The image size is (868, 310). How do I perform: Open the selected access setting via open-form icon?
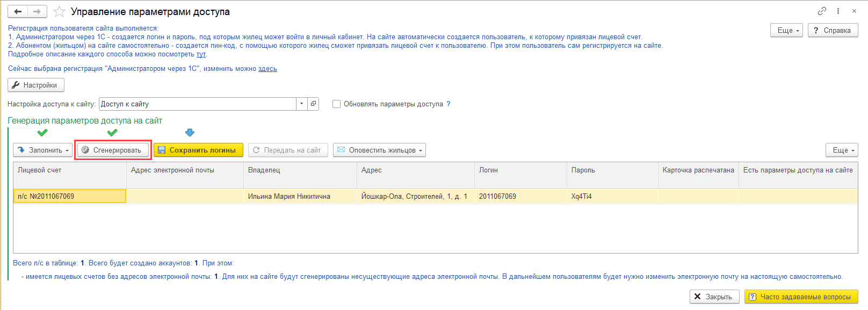313,104
